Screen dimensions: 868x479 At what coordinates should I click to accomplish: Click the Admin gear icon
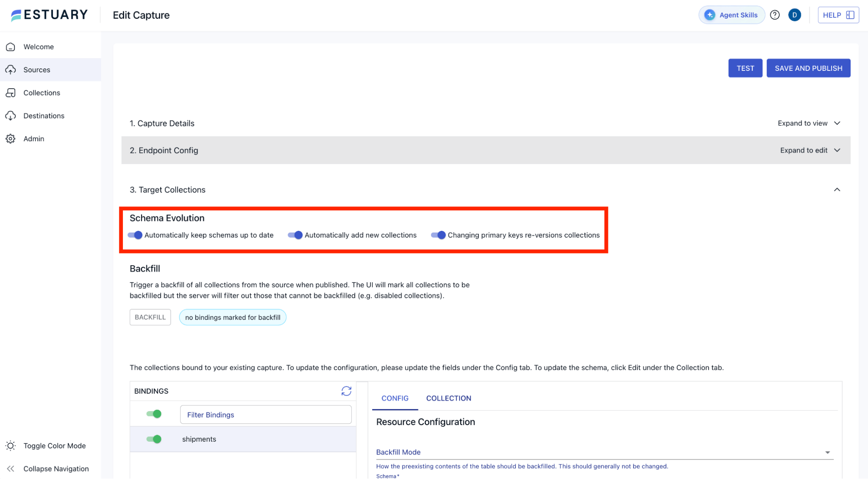click(11, 139)
